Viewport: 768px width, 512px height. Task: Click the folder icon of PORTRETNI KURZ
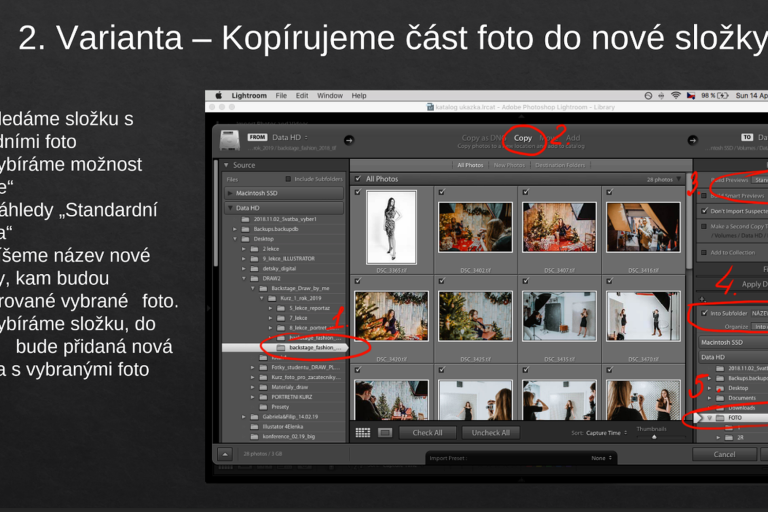coord(264,397)
